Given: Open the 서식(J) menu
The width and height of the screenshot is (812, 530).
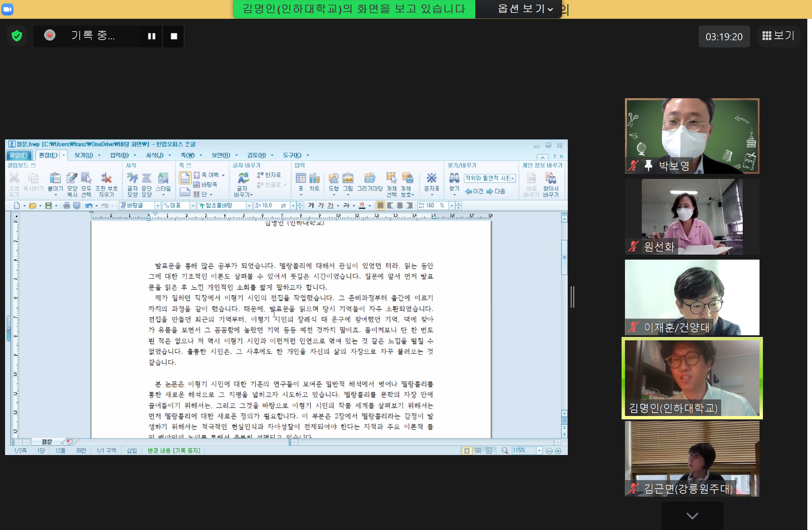Looking at the screenshot, I should 154,155.
